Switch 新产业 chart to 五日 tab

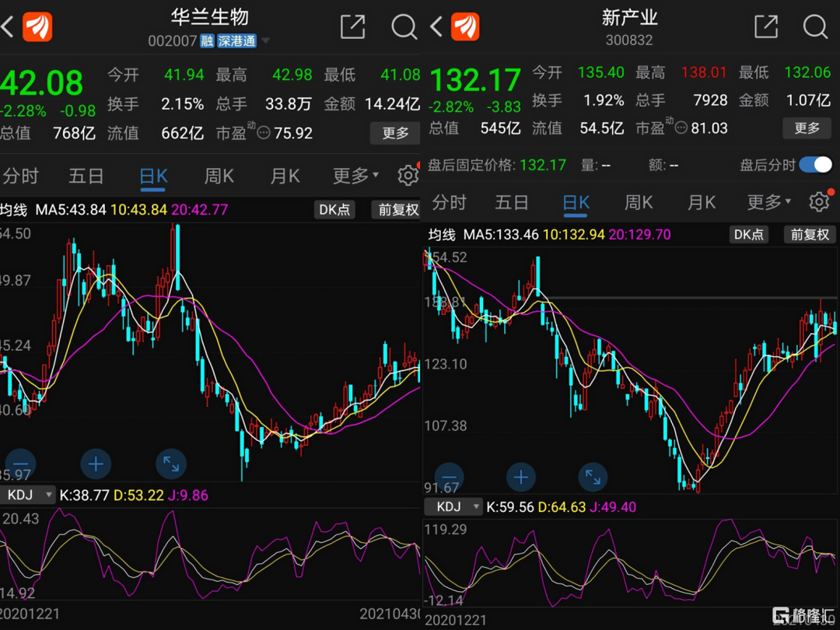coord(512,202)
